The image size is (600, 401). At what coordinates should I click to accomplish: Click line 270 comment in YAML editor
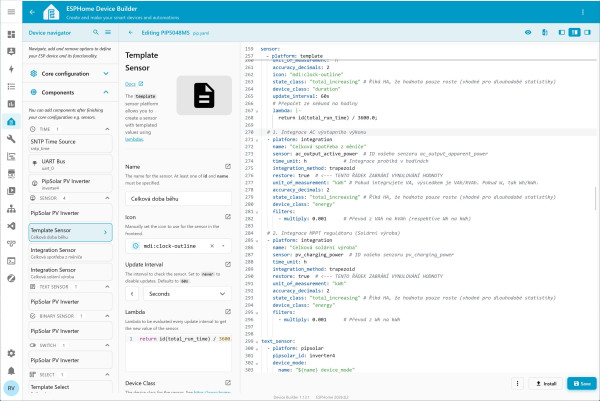click(x=316, y=132)
